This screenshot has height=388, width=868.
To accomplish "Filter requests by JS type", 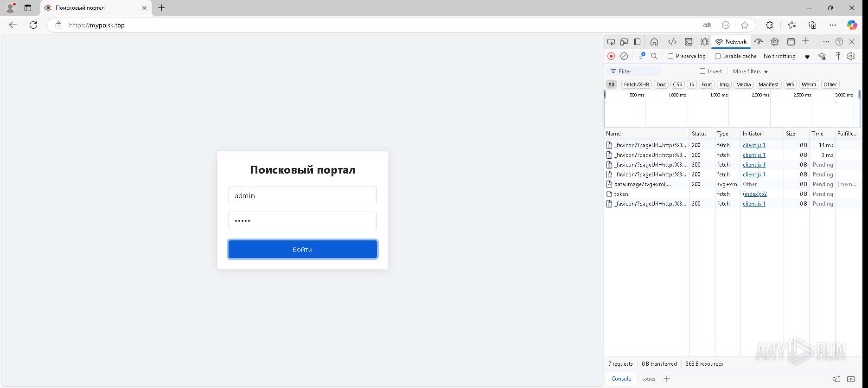I will pyautogui.click(x=692, y=84).
